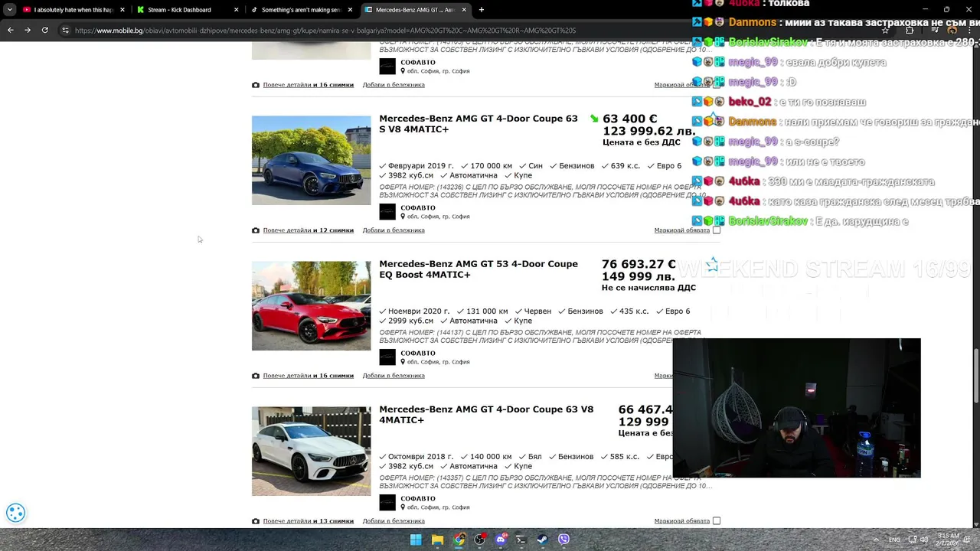This screenshot has height=551, width=980.
Task: Click camera icon for the red GT 53 listing
Action: click(x=256, y=376)
